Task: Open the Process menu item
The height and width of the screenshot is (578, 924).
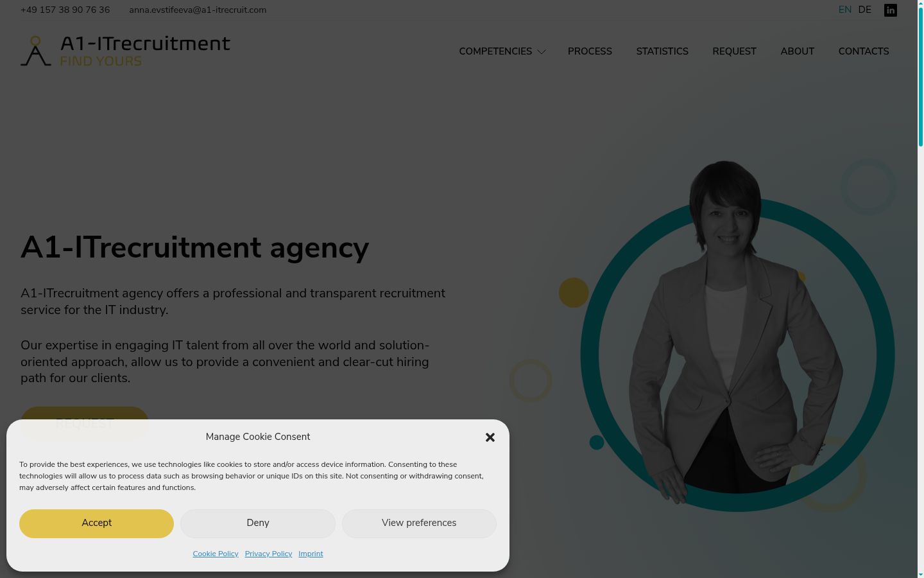Action: pyautogui.click(x=590, y=51)
